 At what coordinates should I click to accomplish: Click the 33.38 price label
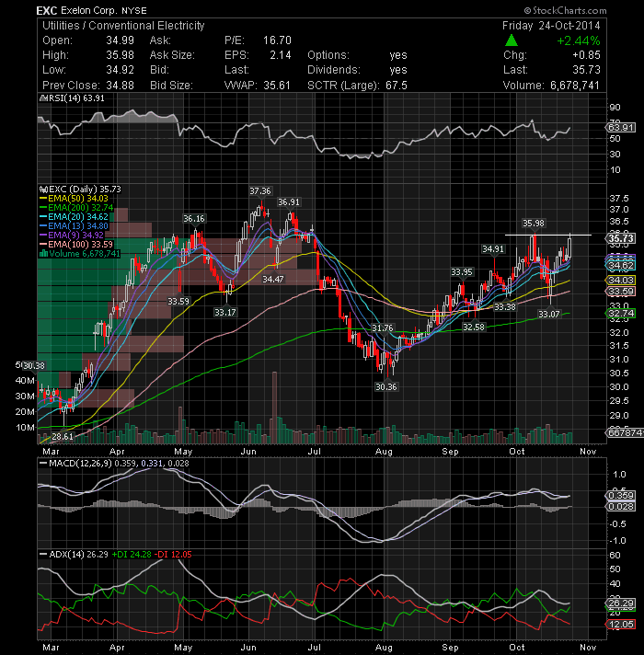click(504, 307)
